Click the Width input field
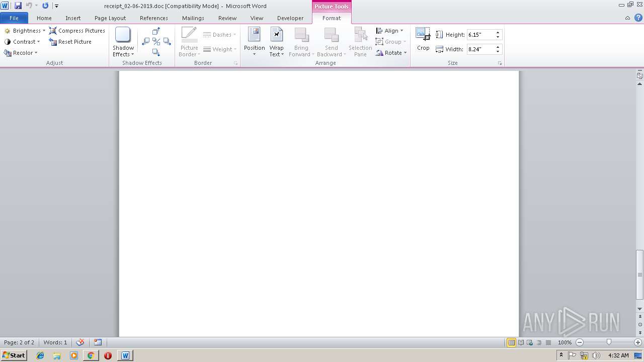The height and width of the screenshot is (362, 644). tap(480, 49)
